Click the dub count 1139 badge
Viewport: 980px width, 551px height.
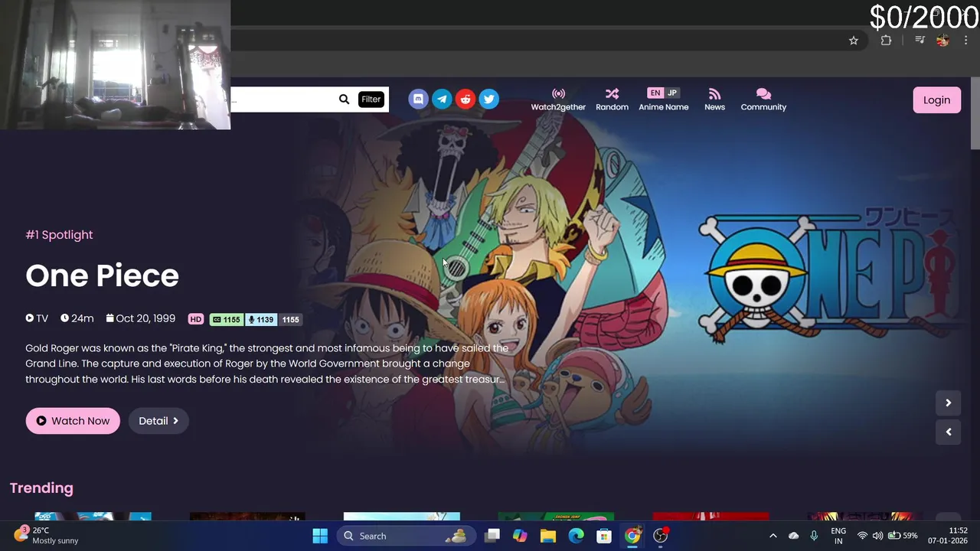pos(261,319)
